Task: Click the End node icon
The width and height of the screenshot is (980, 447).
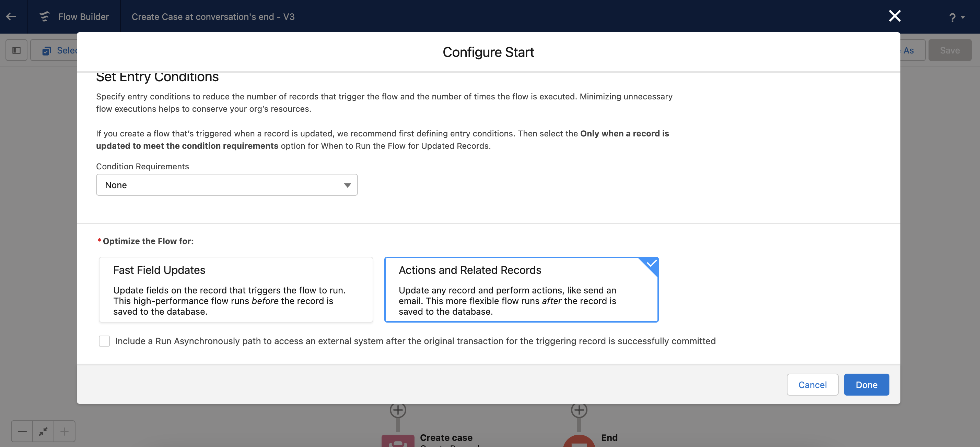Action: 579,441
